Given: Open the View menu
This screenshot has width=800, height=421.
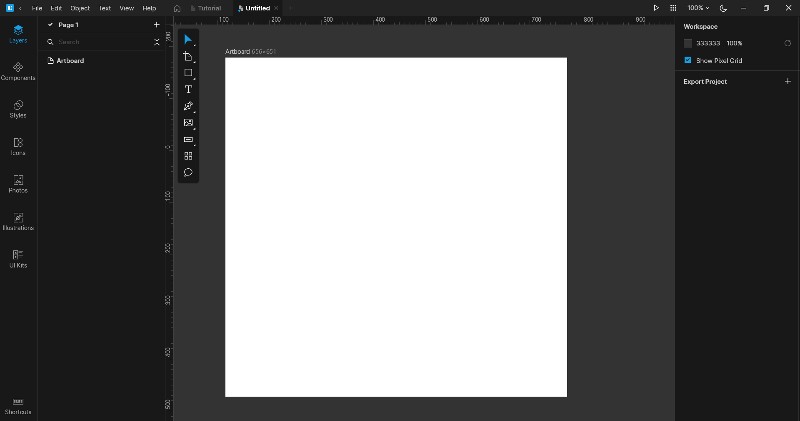Looking at the screenshot, I should click(x=127, y=8).
